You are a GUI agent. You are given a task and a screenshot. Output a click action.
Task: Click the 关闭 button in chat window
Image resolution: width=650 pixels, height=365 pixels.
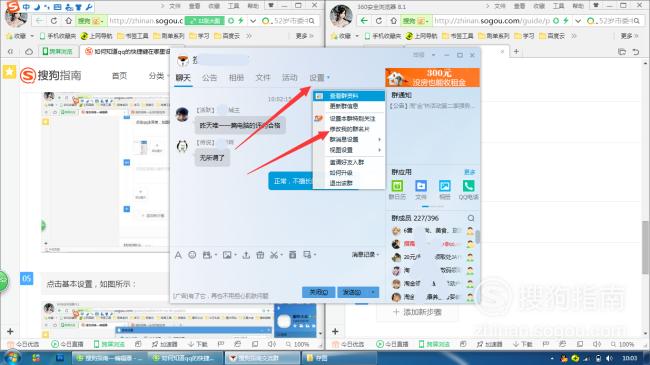pos(318,292)
